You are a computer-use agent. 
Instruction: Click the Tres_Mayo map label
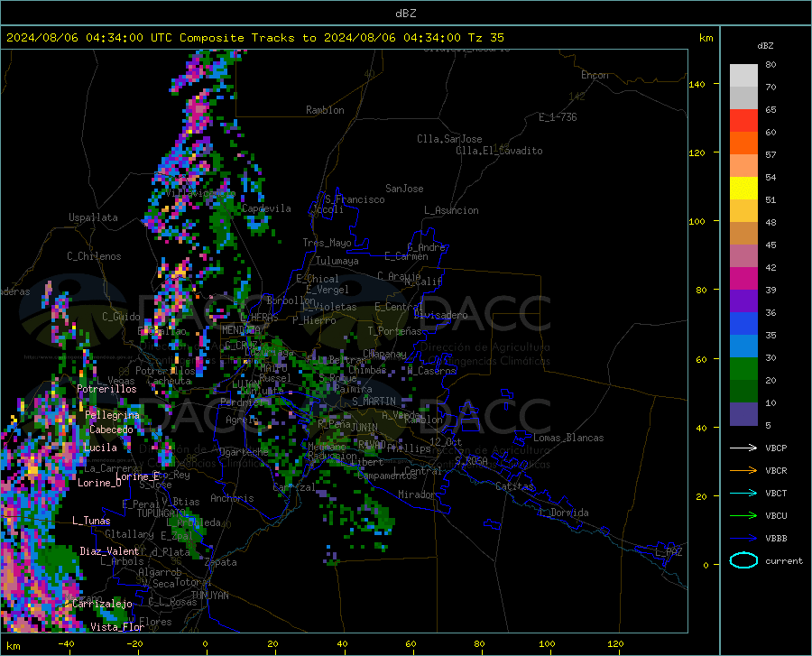[x=327, y=243]
